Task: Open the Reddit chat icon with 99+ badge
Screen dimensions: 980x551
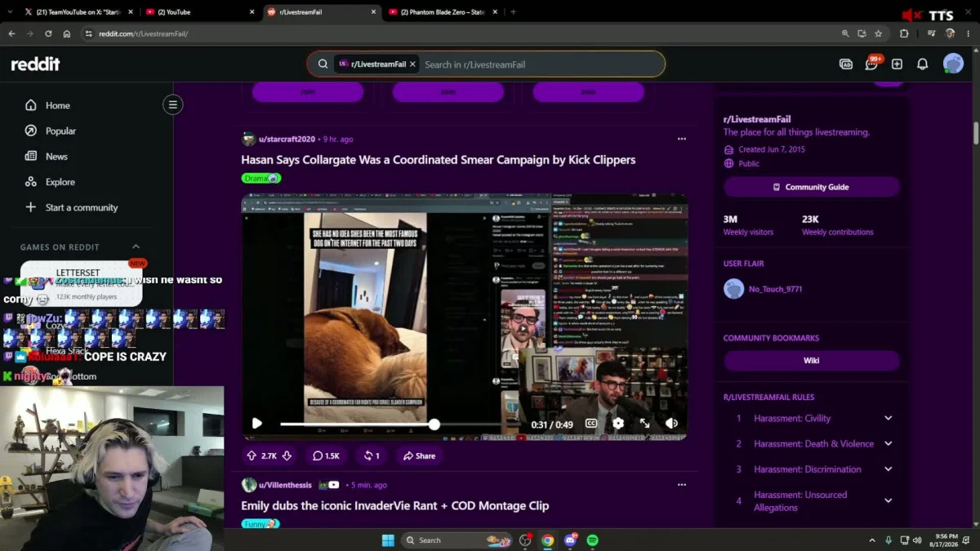Action: [x=872, y=64]
